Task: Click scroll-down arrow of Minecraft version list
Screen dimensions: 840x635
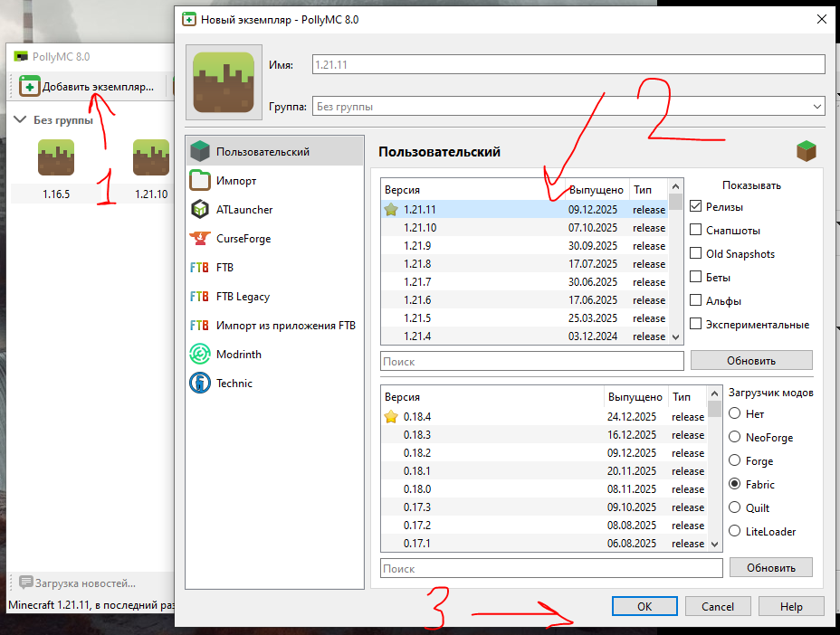Action: (x=675, y=337)
